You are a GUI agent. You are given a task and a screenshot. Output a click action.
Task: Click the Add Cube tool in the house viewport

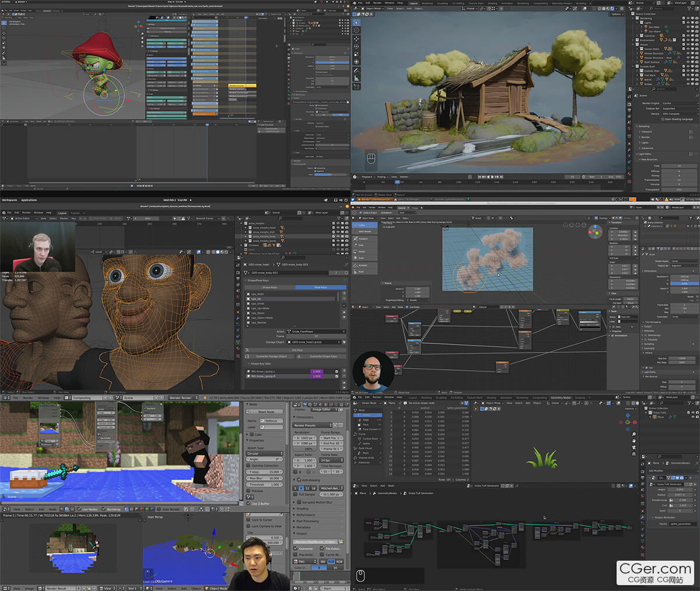(x=356, y=86)
